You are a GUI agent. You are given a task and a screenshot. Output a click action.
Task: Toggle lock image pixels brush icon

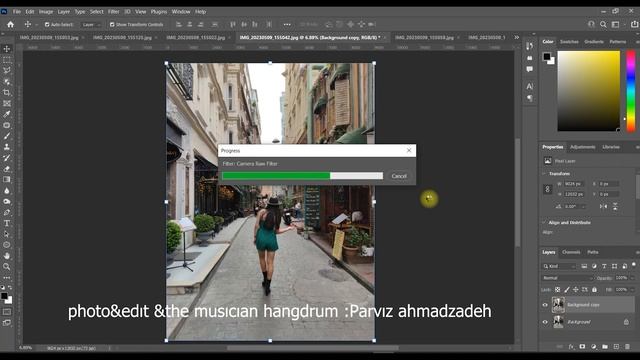[567, 289]
